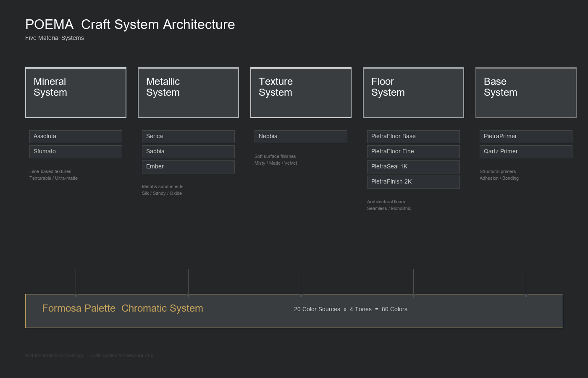The width and height of the screenshot is (588, 378).
Task: Click the Texture System card
Action: pos(301,92)
